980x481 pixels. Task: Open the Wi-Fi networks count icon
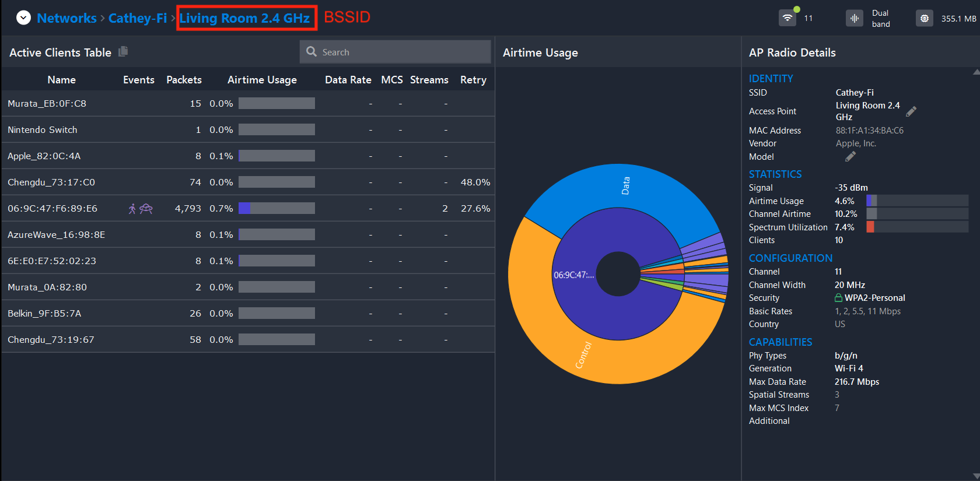pos(787,17)
